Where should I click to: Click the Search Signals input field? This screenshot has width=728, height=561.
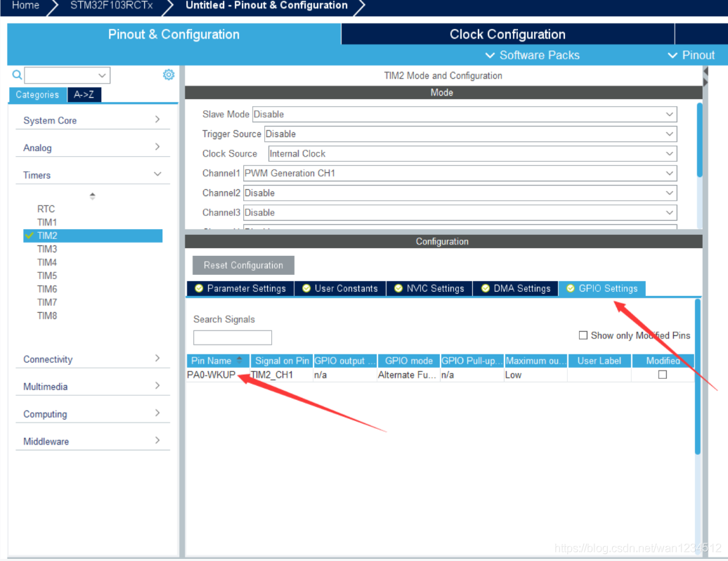(232, 337)
